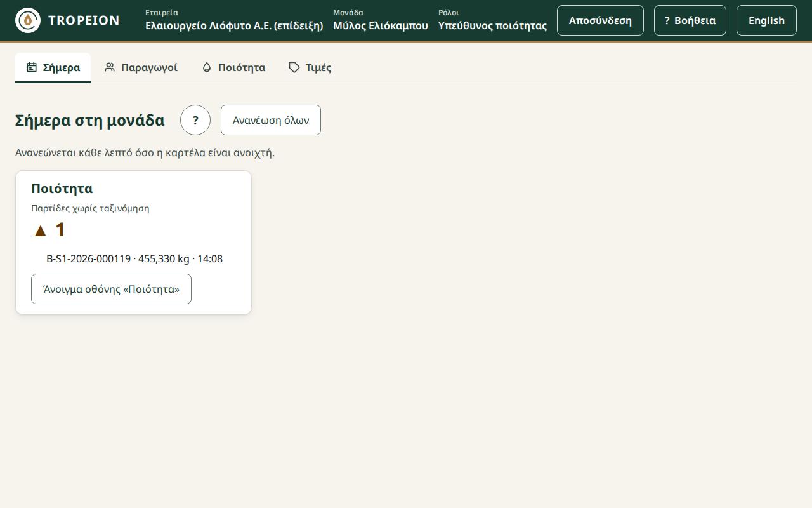The width and height of the screenshot is (812, 508).
Task: Open the Βοήθεια help button
Action: (690, 20)
